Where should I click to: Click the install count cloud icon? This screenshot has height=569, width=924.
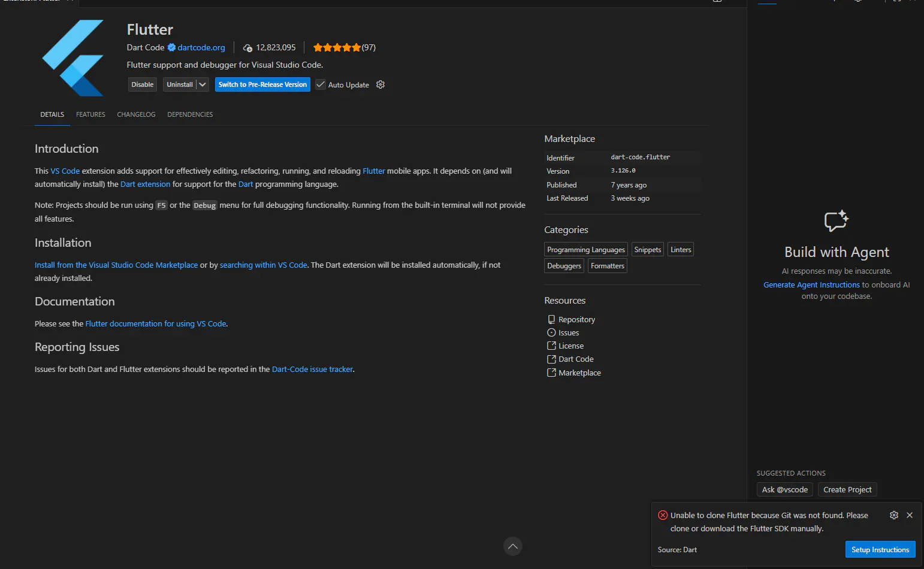tap(247, 48)
